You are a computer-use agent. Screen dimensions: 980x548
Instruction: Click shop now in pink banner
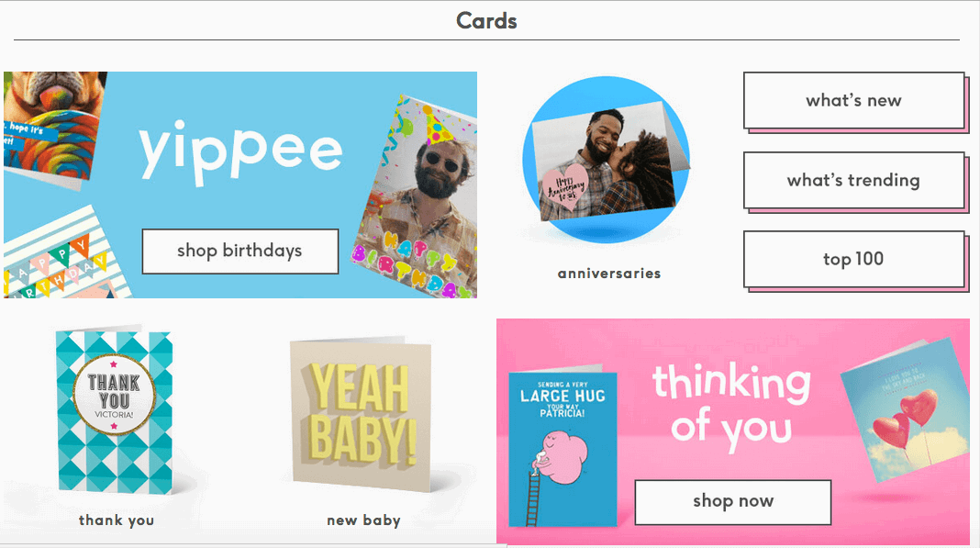[x=733, y=502]
